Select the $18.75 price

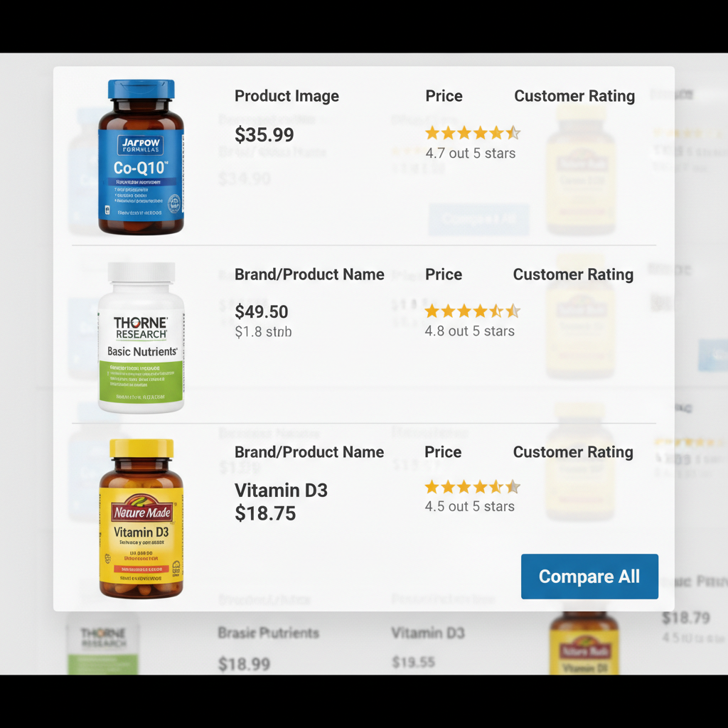[265, 513]
